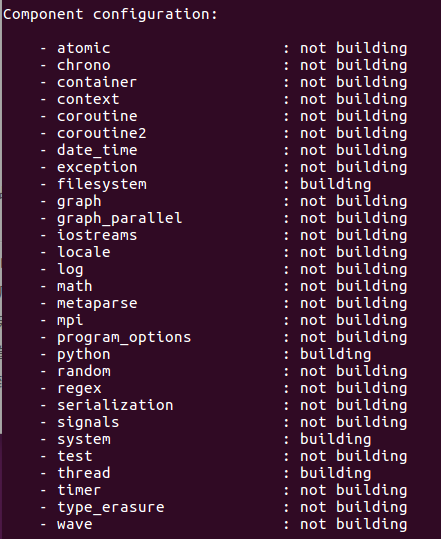Image resolution: width=441 pixels, height=539 pixels.
Task: Click the 'thread' component name
Action: [84, 473]
